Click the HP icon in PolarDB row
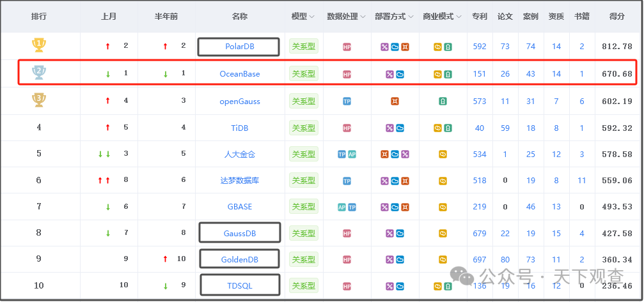The image size is (644, 302). click(x=347, y=47)
